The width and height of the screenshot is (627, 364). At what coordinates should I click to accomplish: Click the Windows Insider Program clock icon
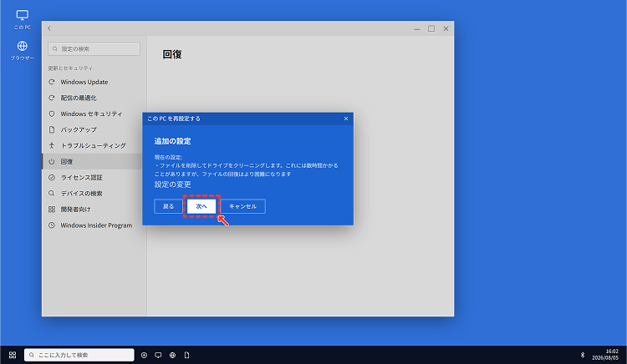tap(52, 225)
